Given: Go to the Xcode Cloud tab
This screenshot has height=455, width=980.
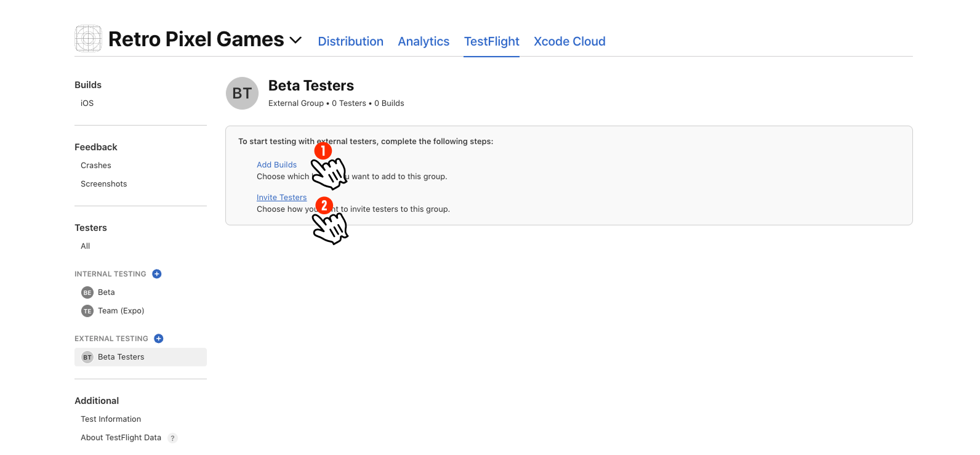Looking at the screenshot, I should 569,41.
